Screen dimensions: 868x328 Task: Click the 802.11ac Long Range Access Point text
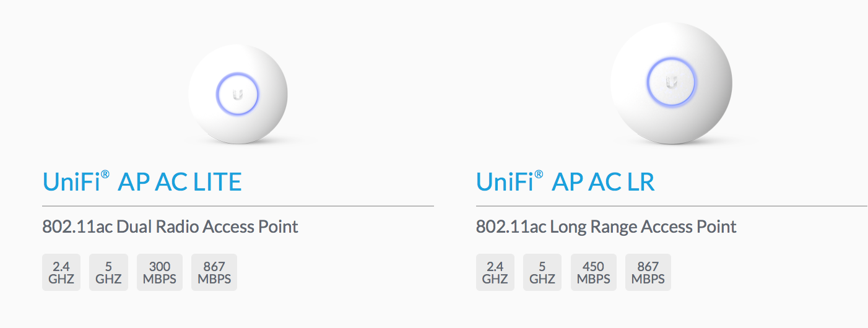pyautogui.click(x=606, y=227)
